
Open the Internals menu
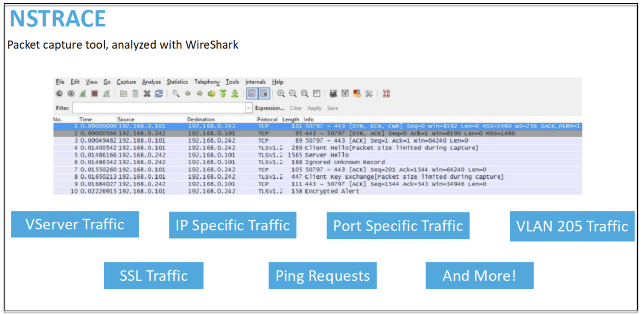255,82
